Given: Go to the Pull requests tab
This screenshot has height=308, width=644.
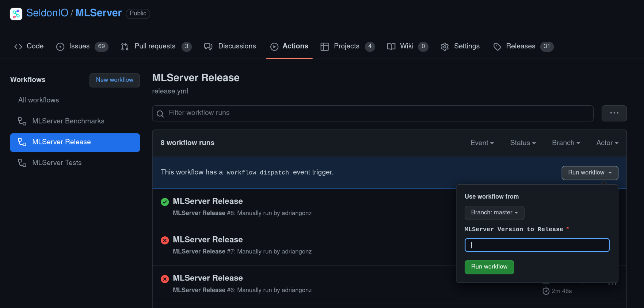Looking at the screenshot, I should pos(156,46).
